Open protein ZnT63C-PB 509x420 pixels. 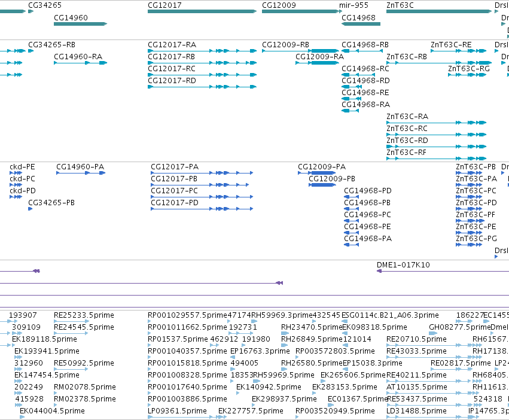476,167
